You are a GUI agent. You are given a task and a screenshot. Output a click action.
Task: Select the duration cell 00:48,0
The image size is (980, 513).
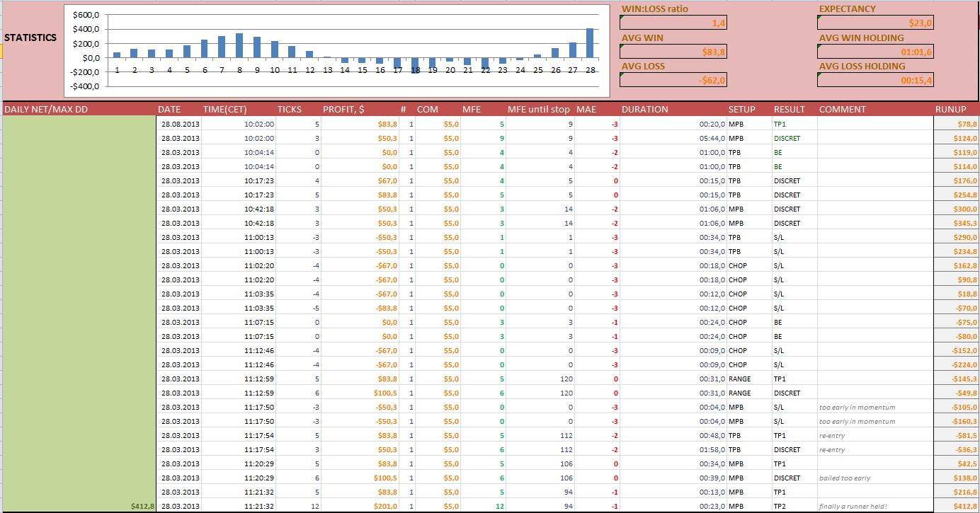[673, 435]
